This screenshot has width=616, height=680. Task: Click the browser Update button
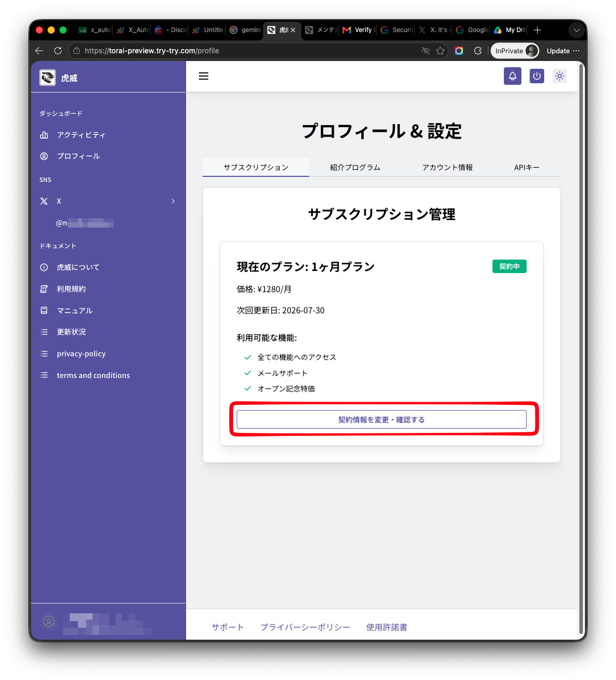(x=563, y=51)
